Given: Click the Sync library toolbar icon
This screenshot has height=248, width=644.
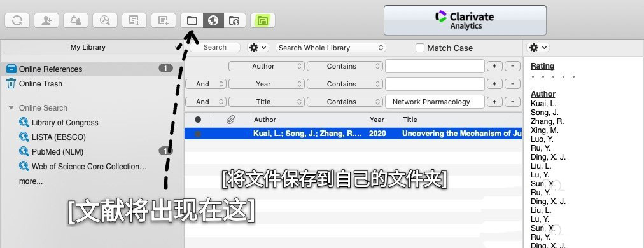Looking at the screenshot, I should point(17,20).
